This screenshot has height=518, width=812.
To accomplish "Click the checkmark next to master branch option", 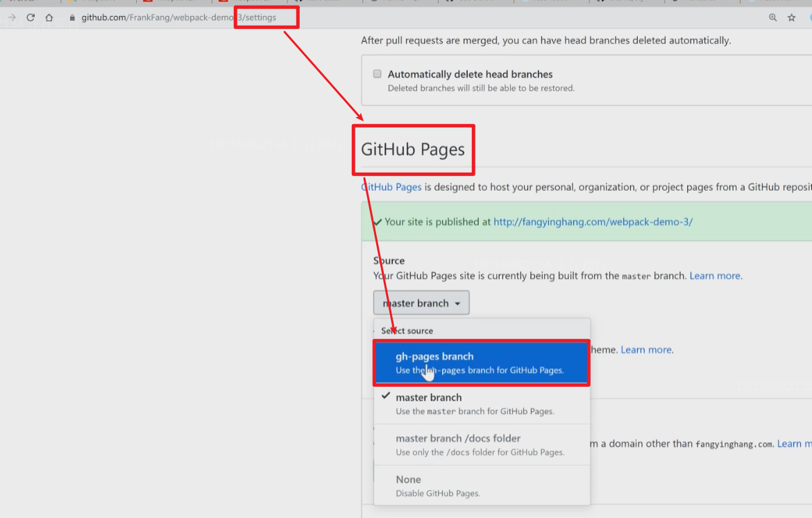I will pyautogui.click(x=386, y=396).
